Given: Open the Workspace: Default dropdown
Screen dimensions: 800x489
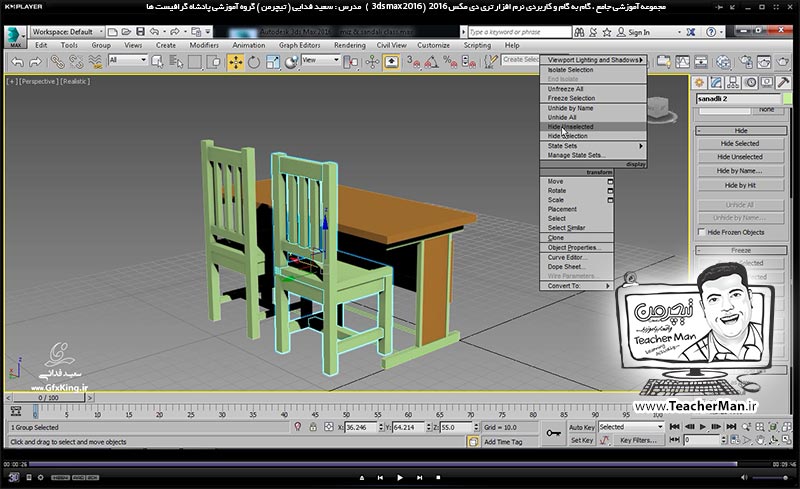Looking at the screenshot, I should click(67, 32).
